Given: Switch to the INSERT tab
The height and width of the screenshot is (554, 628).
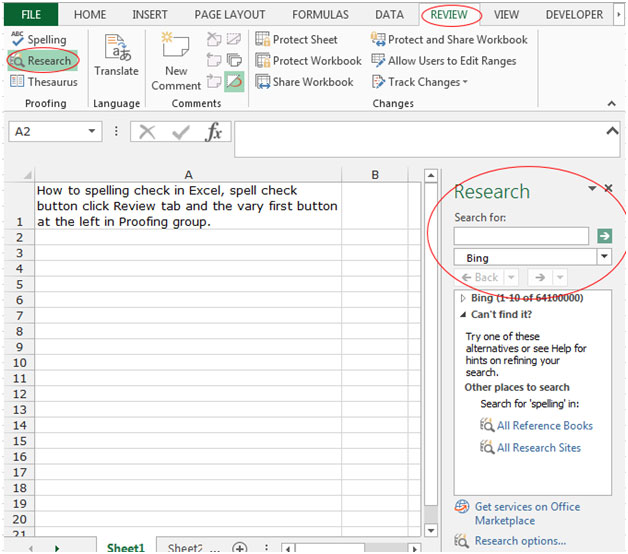Looking at the screenshot, I should click(x=150, y=15).
